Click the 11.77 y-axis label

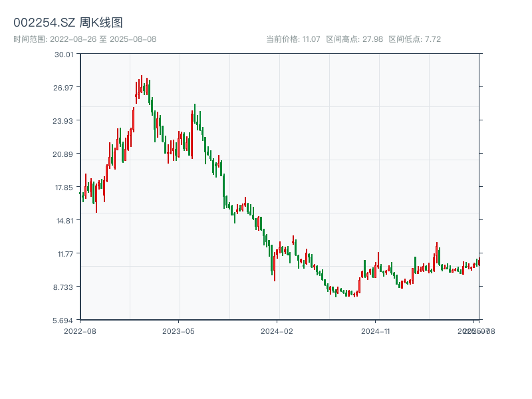[x=64, y=254]
